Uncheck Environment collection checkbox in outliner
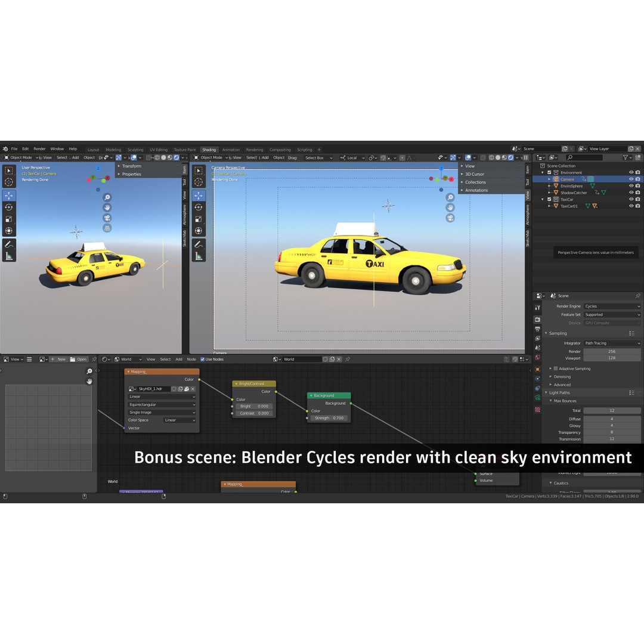644x644 pixels. (x=549, y=172)
